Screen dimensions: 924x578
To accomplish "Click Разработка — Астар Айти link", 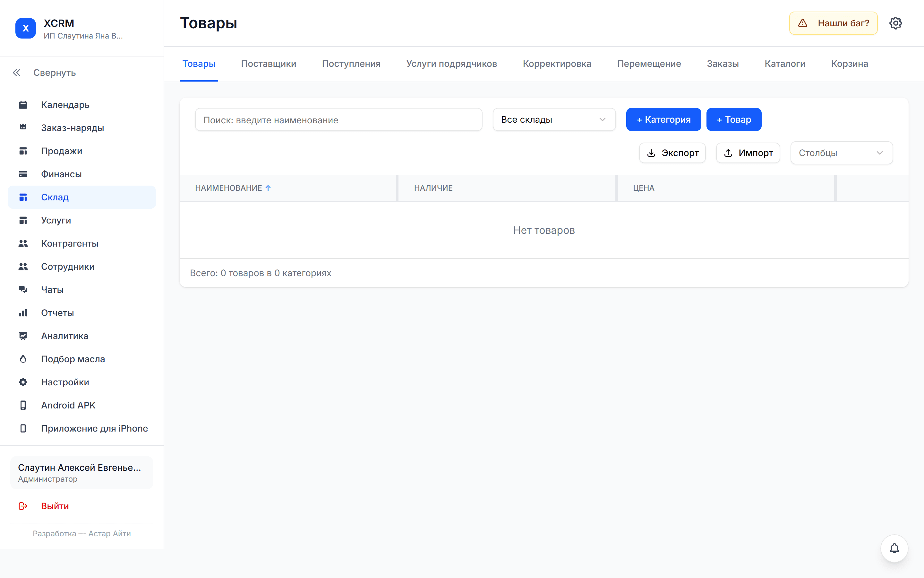I will tap(82, 534).
